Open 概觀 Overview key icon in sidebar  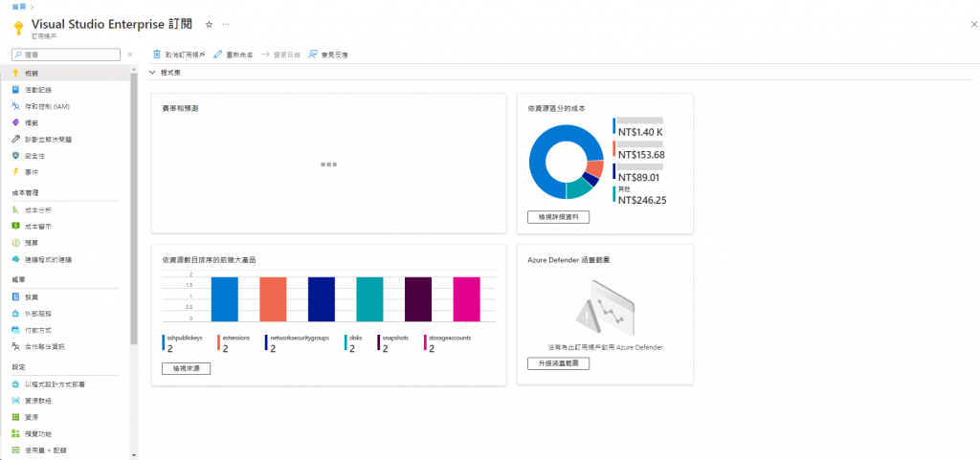coord(15,74)
